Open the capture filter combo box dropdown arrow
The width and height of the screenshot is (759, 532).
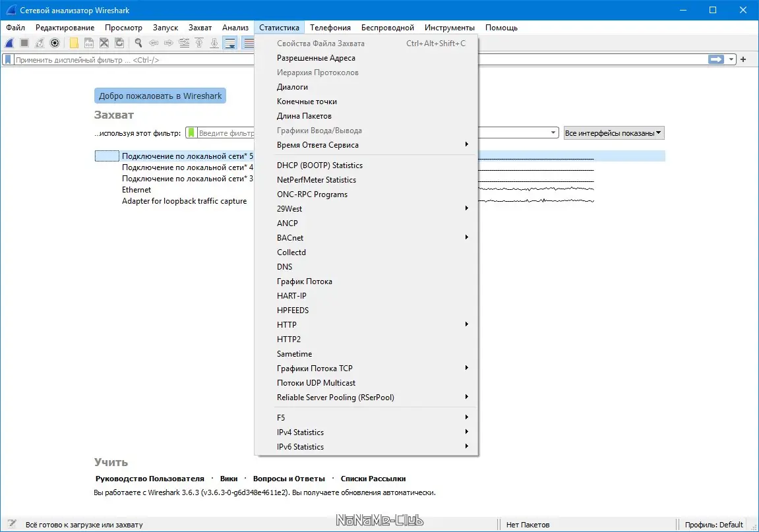click(x=553, y=133)
